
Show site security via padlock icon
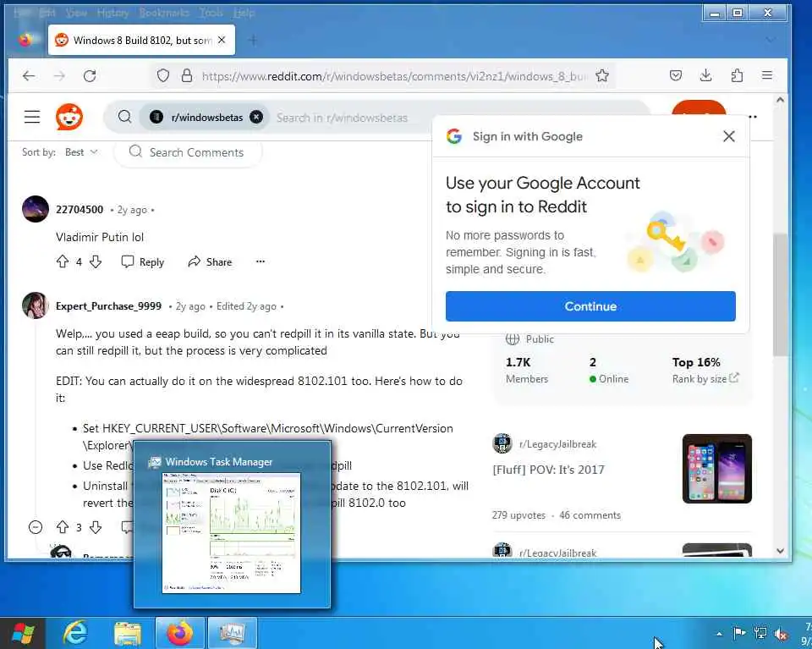tap(187, 76)
